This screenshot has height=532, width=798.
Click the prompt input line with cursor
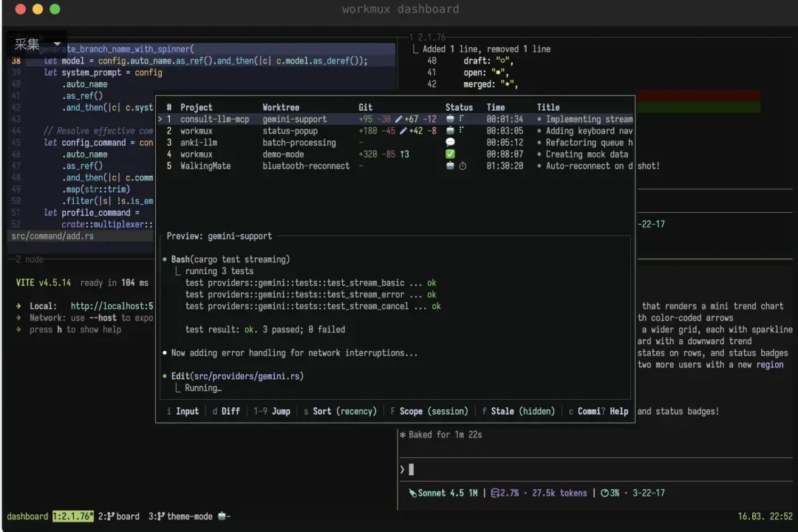tap(596, 469)
